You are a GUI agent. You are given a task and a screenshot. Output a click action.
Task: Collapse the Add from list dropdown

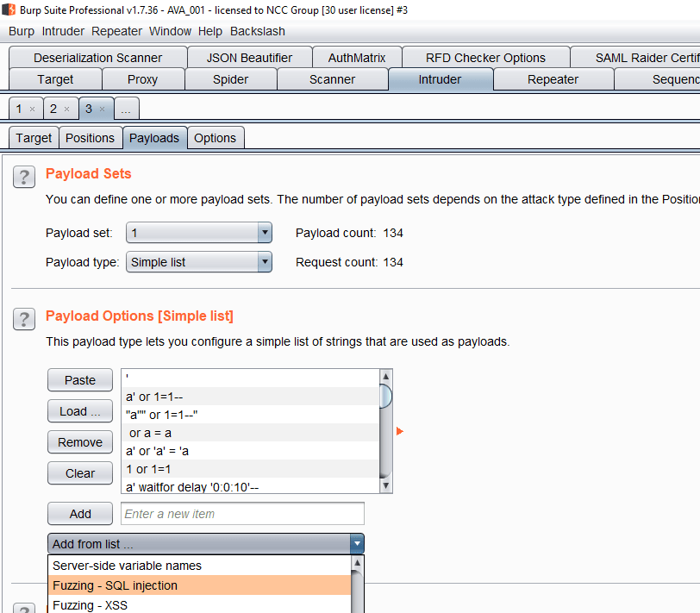[357, 544]
